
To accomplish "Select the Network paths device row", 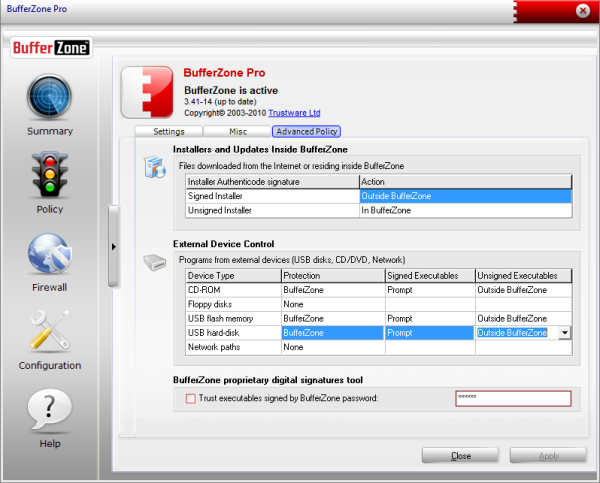I will point(233,347).
